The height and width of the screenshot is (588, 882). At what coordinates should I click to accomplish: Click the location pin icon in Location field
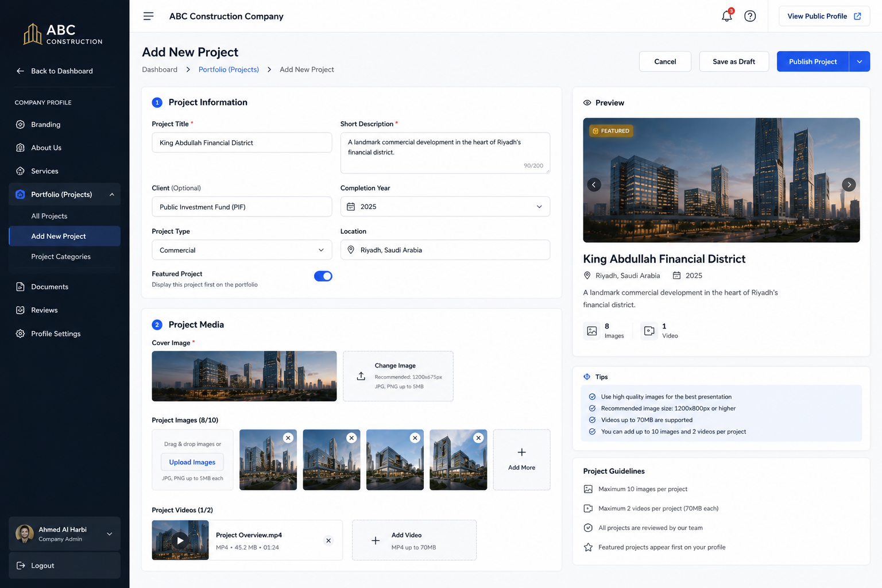(x=351, y=250)
